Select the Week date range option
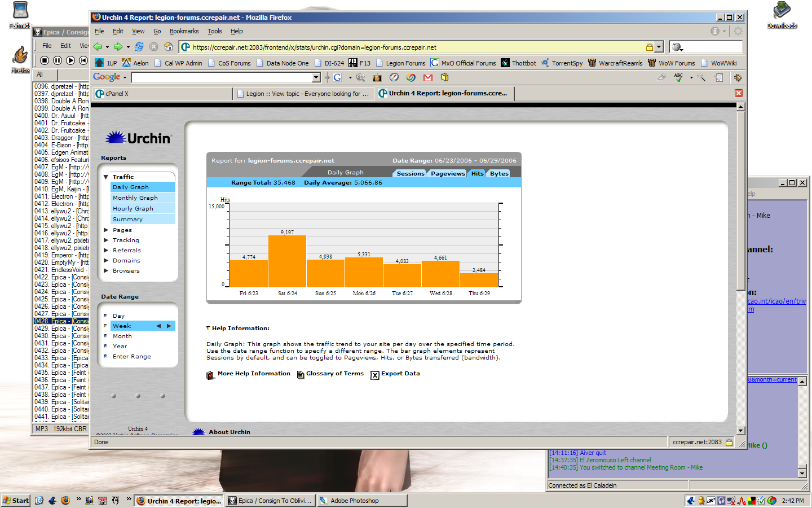This screenshot has height=508, width=812. 122,326
